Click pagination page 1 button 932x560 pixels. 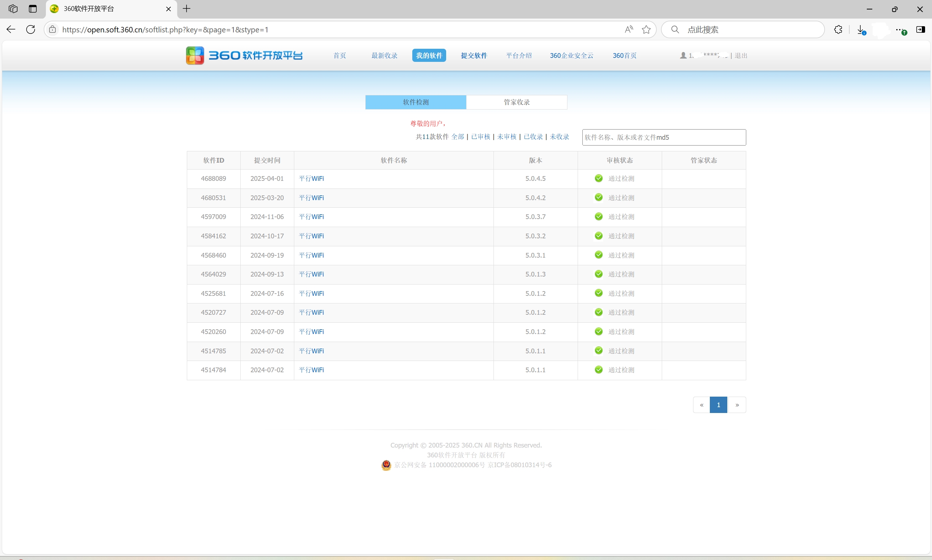pyautogui.click(x=718, y=405)
